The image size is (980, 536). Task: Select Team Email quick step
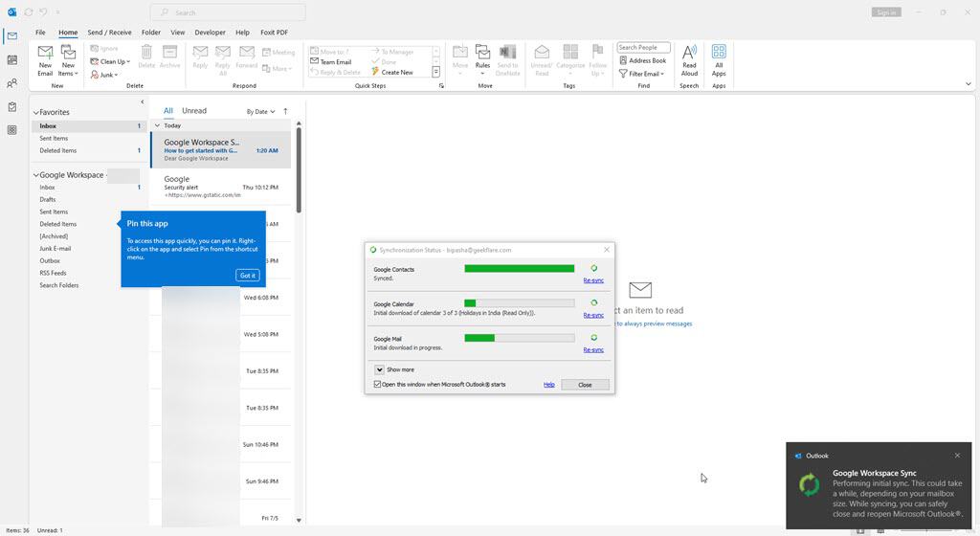330,62
